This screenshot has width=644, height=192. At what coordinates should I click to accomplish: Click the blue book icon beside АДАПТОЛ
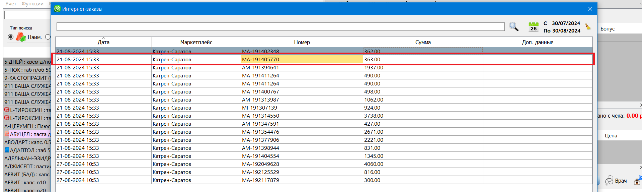point(7,150)
